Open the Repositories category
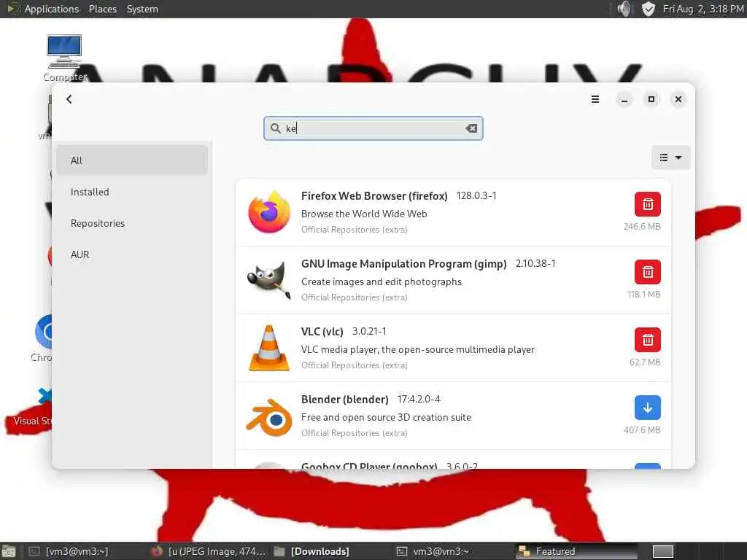The width and height of the screenshot is (747, 560). [x=132, y=223]
